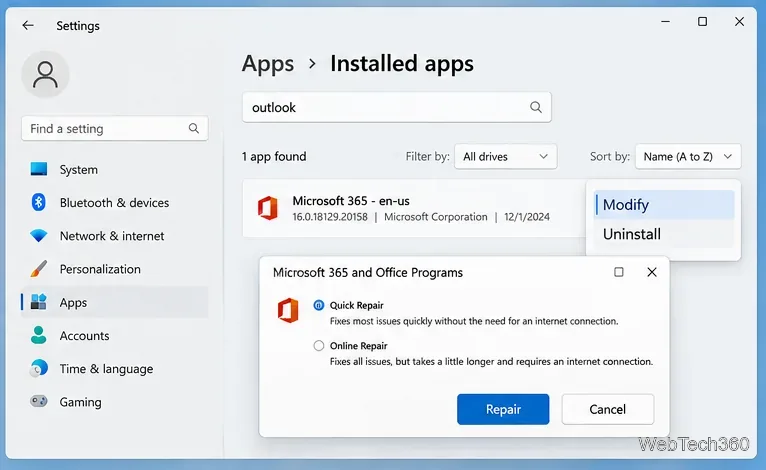Open Time & language settings
The width and height of the screenshot is (766, 470).
pos(114,369)
